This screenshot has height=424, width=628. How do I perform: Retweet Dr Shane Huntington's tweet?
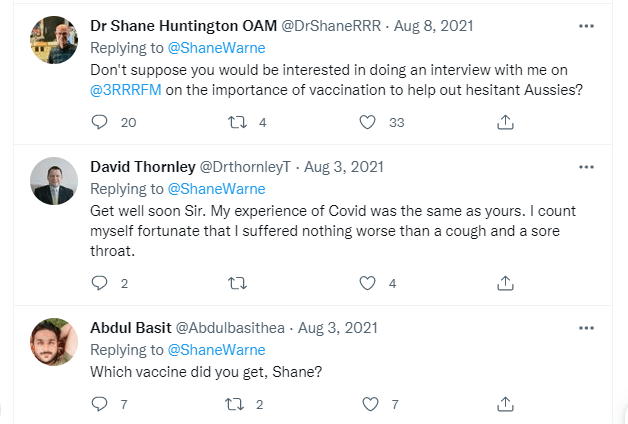[238, 122]
